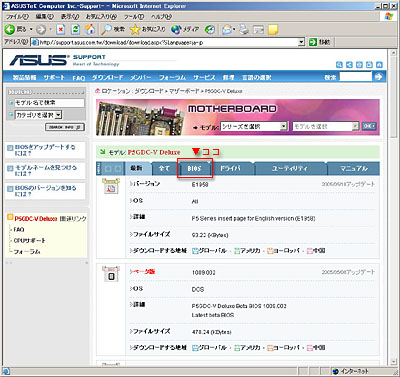400x377 pixels.
Task: Click the GO button in the motherboard banner
Action: click(369, 126)
